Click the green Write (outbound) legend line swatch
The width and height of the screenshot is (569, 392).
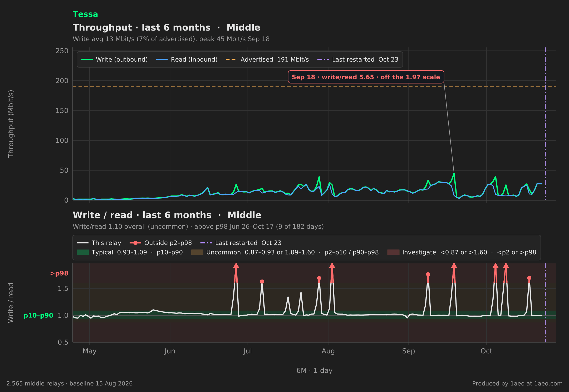point(87,60)
